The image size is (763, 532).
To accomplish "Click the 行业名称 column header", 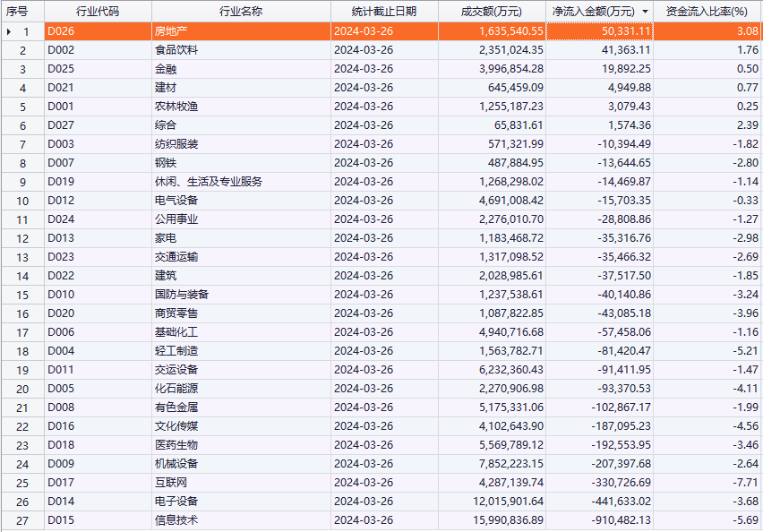I will coord(241,12).
